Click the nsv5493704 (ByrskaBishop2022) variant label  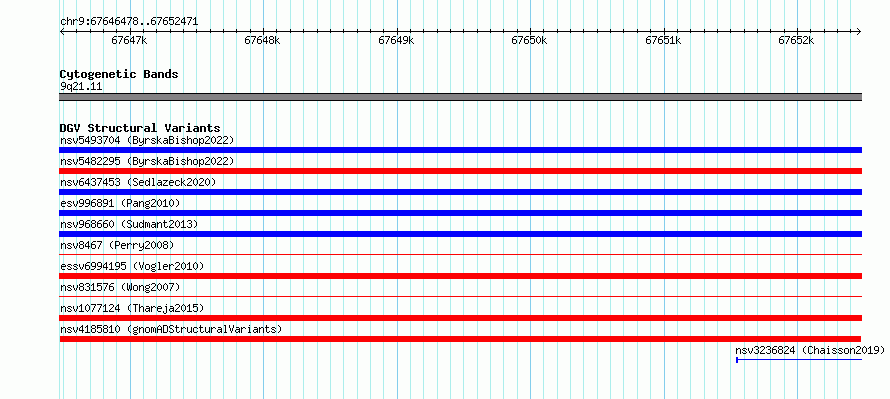click(x=147, y=140)
